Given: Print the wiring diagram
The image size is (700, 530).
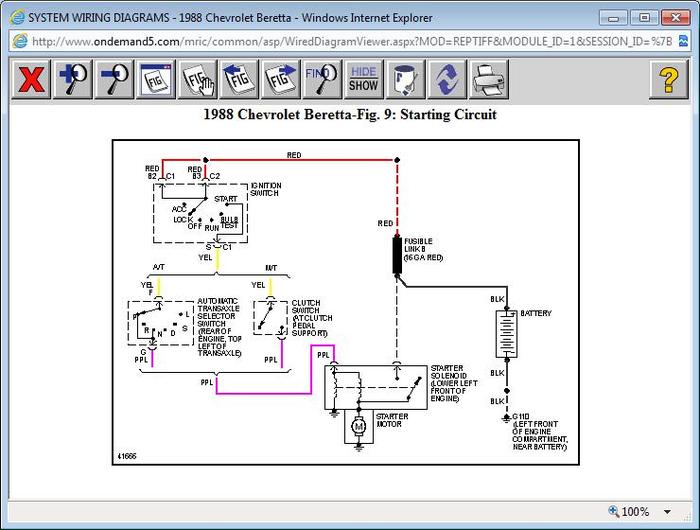Looking at the screenshot, I should (x=488, y=79).
